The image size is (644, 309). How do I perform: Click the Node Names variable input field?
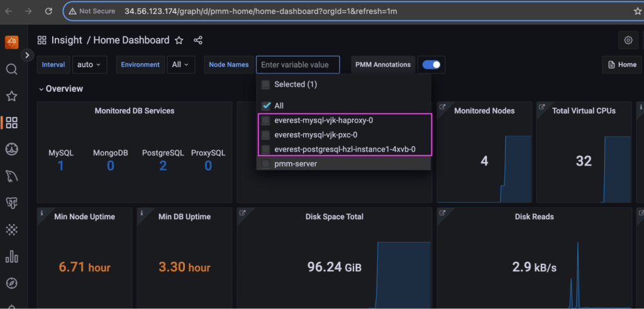tap(297, 65)
